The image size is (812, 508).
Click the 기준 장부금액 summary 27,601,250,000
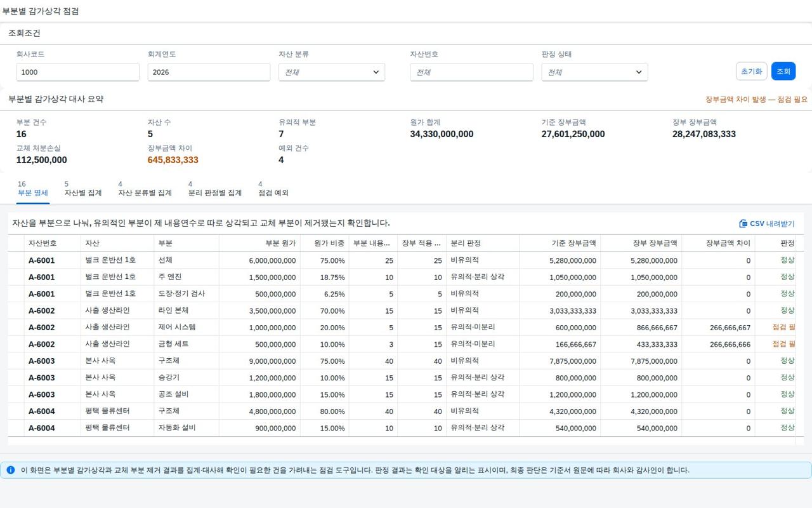pyautogui.click(x=573, y=134)
